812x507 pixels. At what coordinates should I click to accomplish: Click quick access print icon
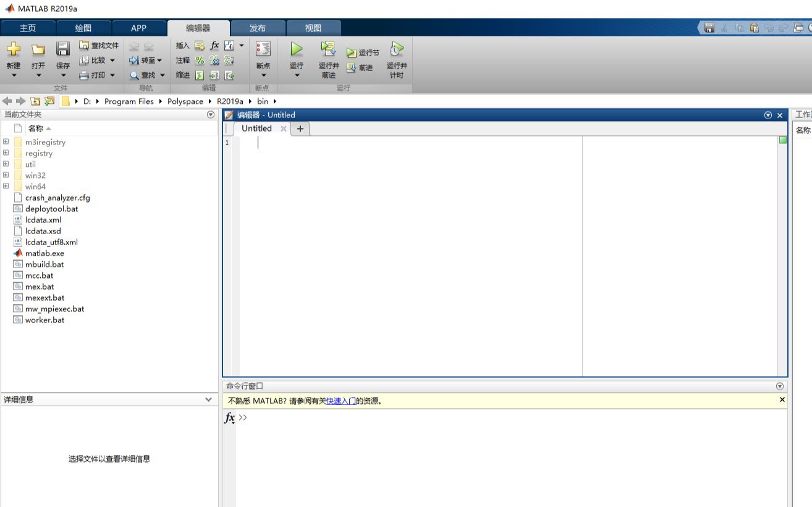(x=798, y=28)
